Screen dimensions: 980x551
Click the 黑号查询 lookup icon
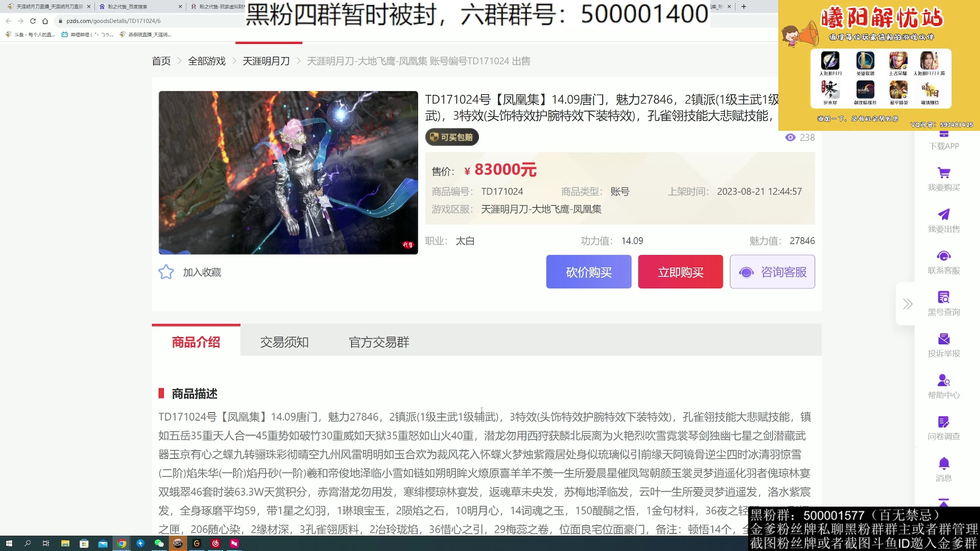tap(945, 297)
